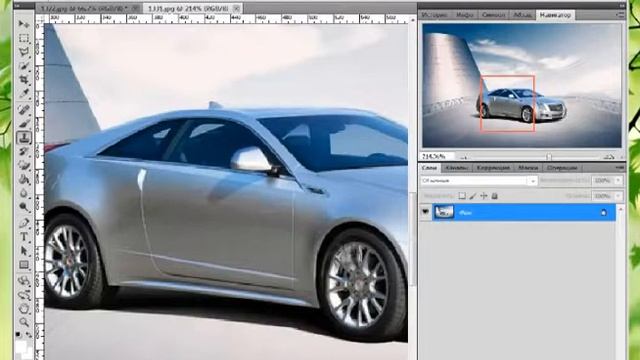Select the Rectangular Marquee tool
The height and width of the screenshot is (360, 640).
[24, 38]
